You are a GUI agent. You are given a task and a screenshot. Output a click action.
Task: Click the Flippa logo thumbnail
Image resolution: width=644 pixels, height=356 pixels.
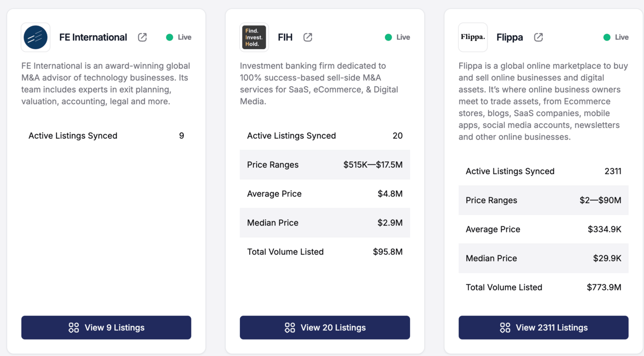click(473, 37)
